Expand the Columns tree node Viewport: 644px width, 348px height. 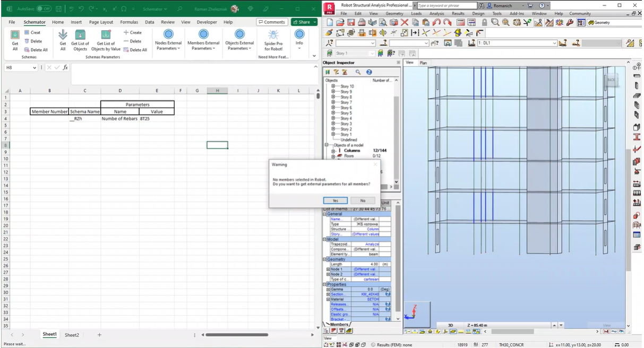click(333, 151)
